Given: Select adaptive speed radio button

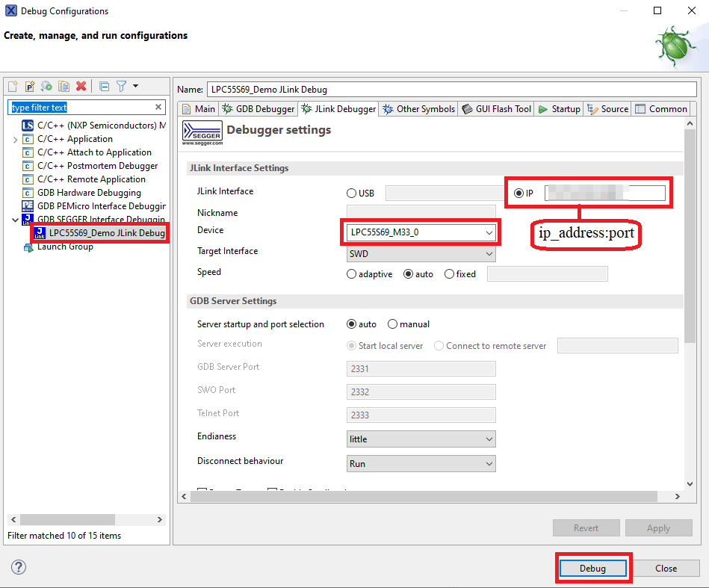Looking at the screenshot, I should pyautogui.click(x=351, y=274).
